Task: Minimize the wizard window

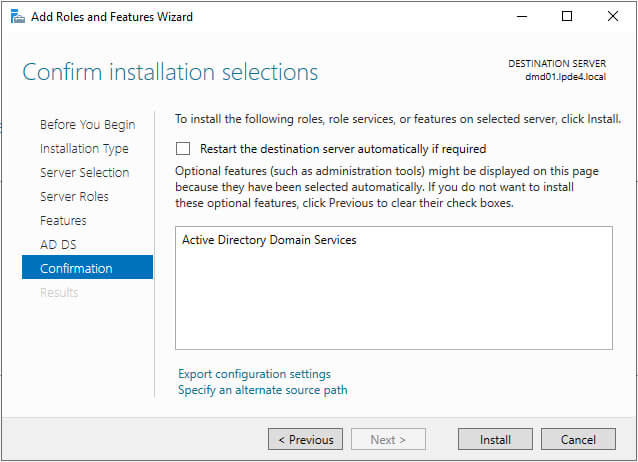Action: [522, 17]
